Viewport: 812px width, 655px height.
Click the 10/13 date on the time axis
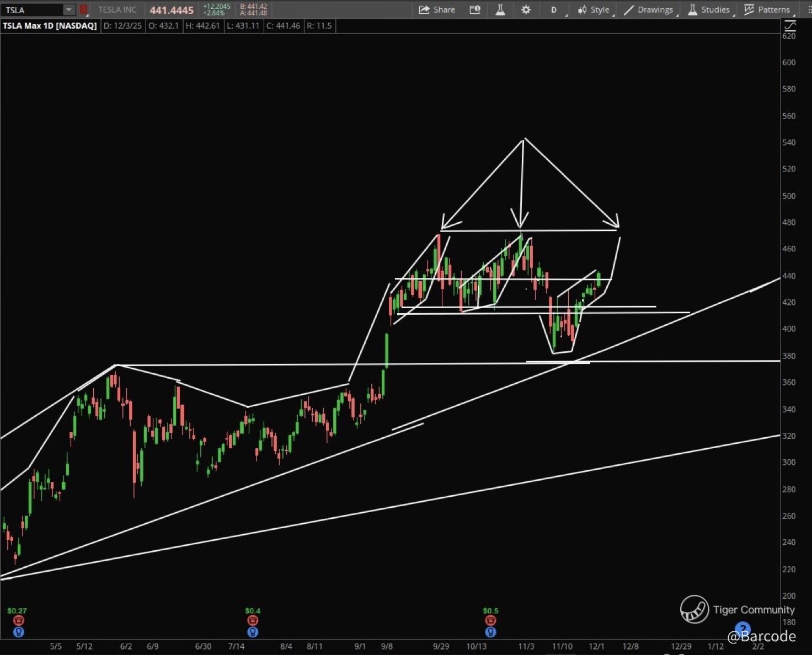click(x=476, y=646)
